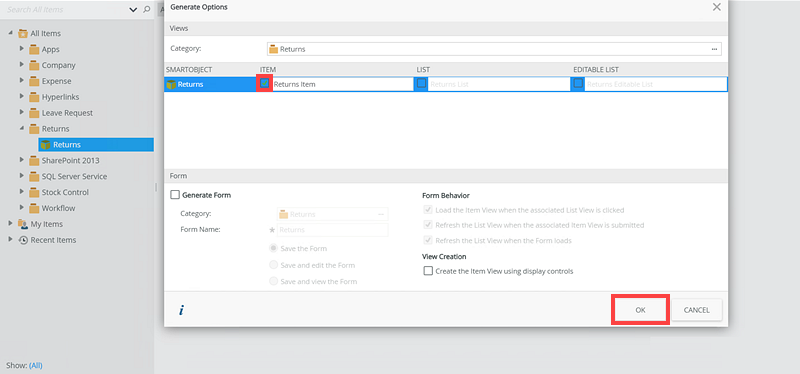Select the Returns SmartObject cube in tree
Image resolution: width=800 pixels, height=374 pixels.
[45, 145]
